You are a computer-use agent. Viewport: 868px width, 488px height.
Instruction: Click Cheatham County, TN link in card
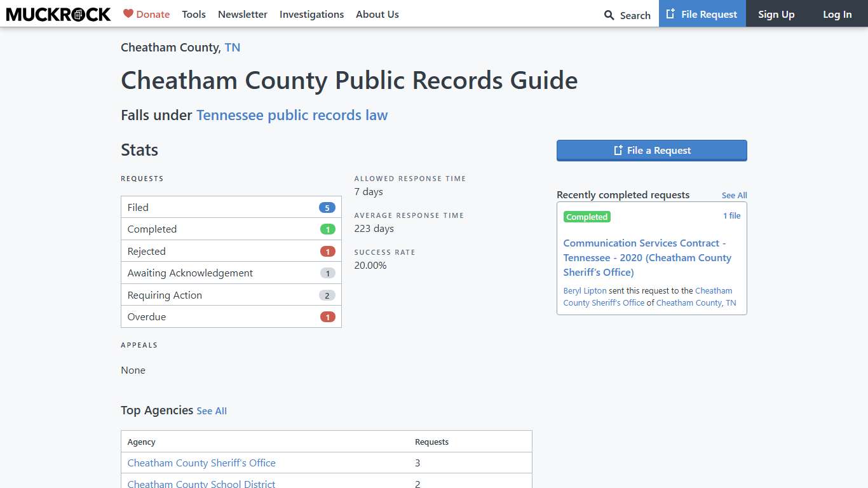point(696,302)
